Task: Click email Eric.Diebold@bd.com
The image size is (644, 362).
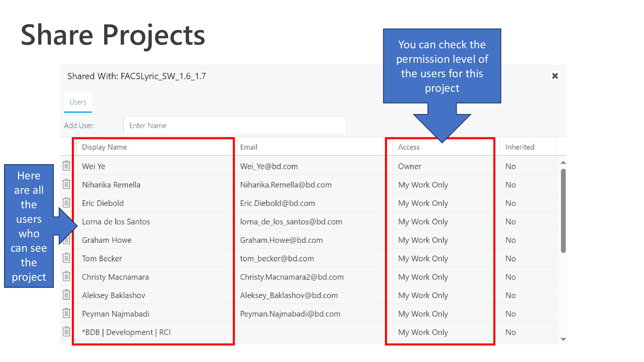Action: 277,203
